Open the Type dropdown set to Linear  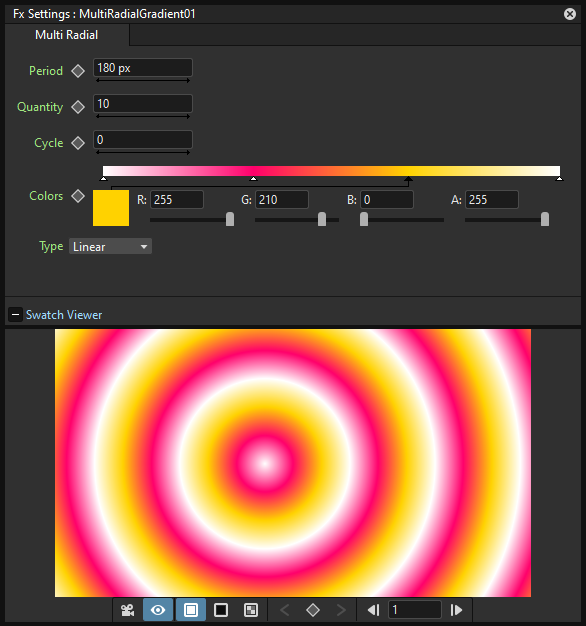coord(110,246)
